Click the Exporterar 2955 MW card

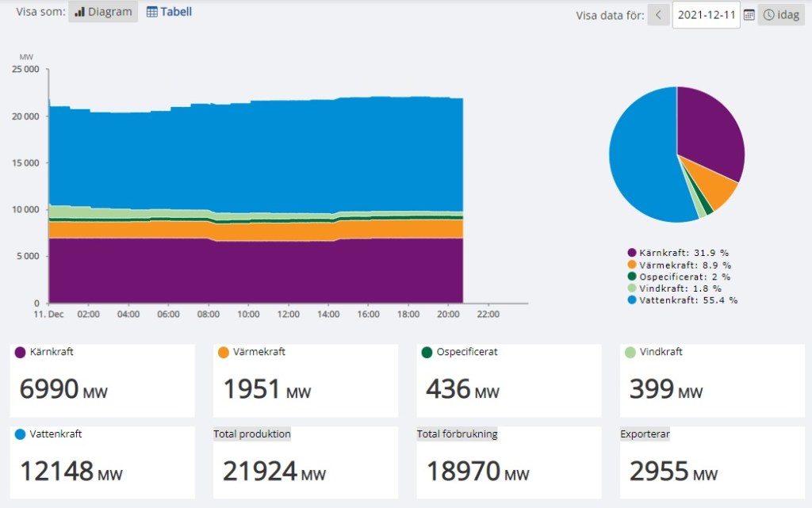click(712, 463)
